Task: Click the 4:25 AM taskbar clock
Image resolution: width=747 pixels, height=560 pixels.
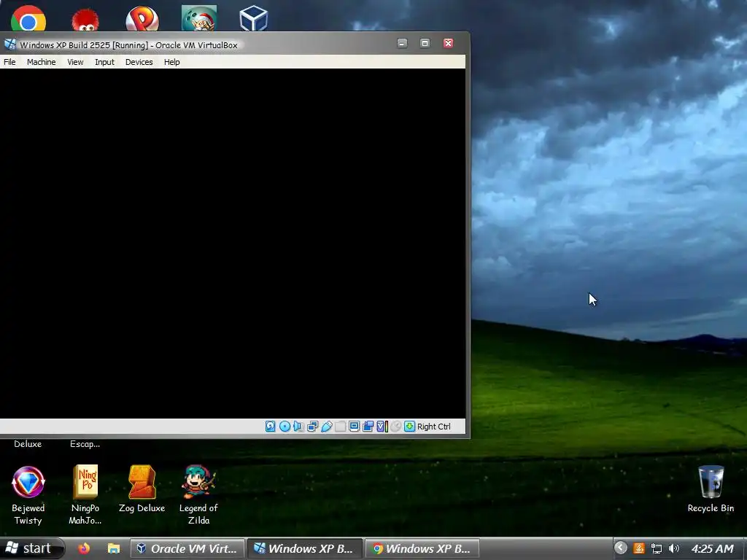Action: coord(712,548)
